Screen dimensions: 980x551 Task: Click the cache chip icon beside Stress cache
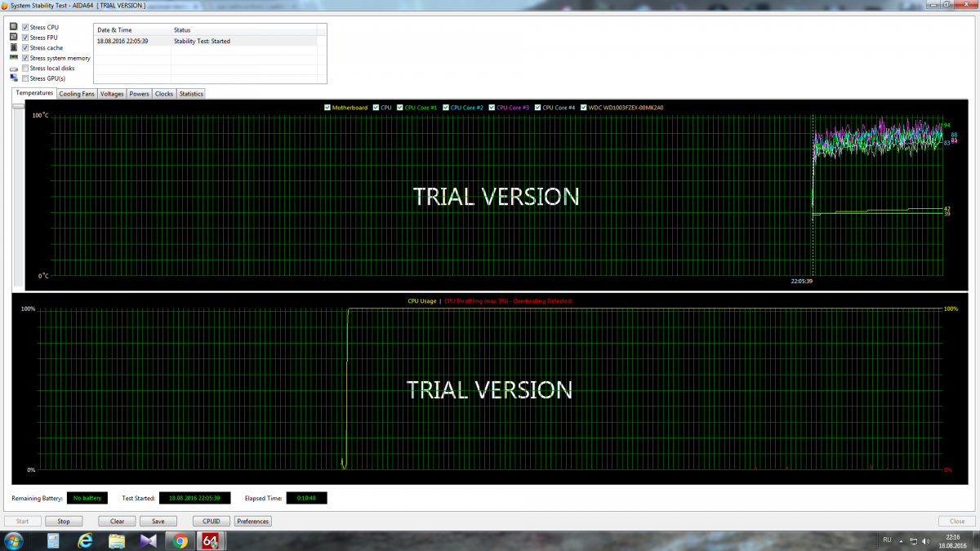click(14, 47)
